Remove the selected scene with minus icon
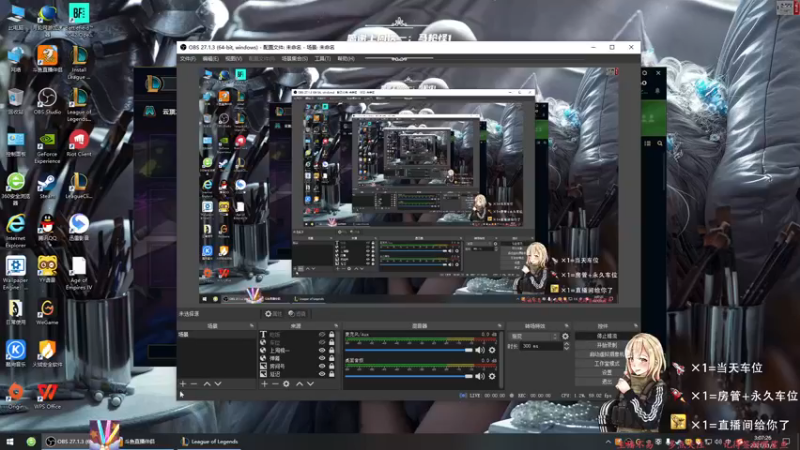 [x=194, y=384]
